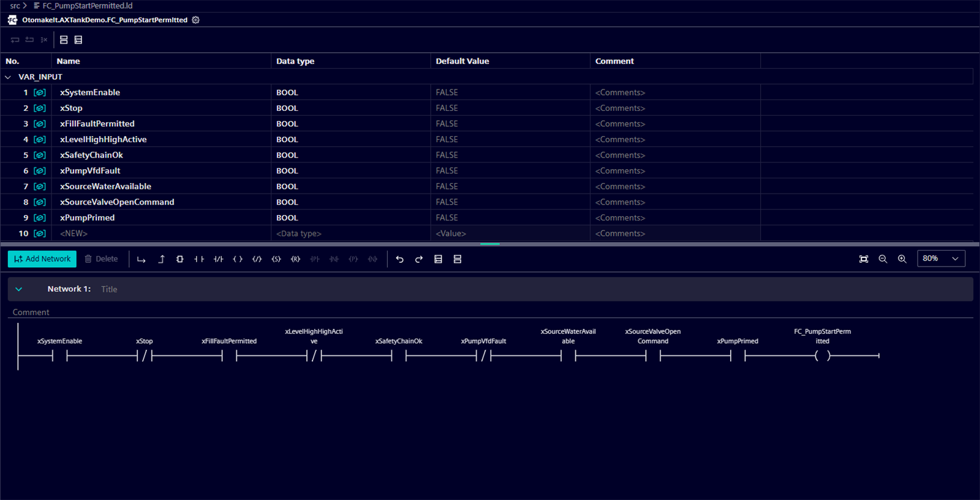Insert a negated coil element
This screenshot has width=980, height=500.
point(257,259)
